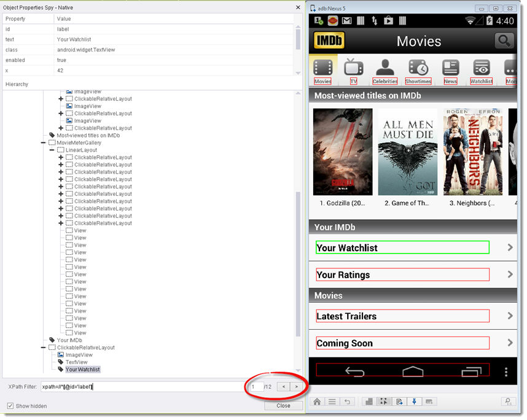The width and height of the screenshot is (527, 420).
Task: Select the Showtimes clock icon
Action: click(418, 68)
